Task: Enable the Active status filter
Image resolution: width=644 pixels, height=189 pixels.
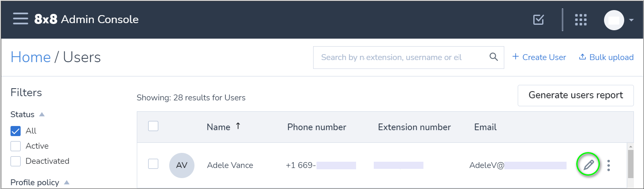Action: (x=16, y=146)
